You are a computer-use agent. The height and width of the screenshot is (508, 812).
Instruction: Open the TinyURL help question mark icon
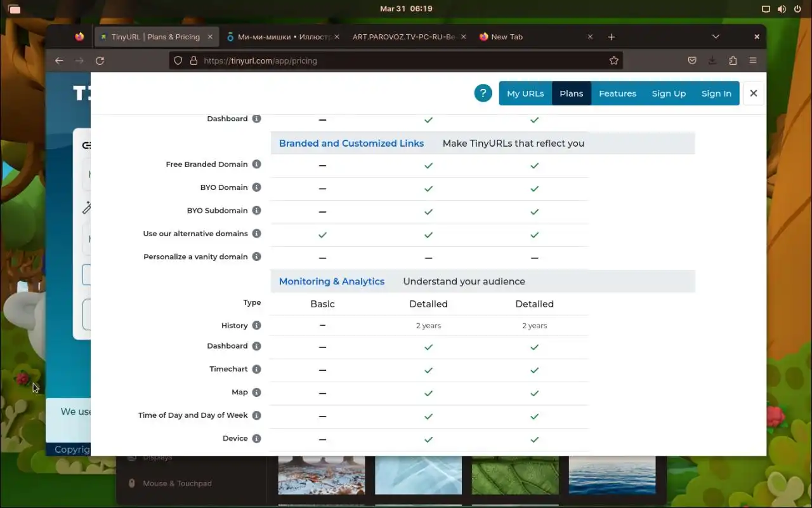483,93
